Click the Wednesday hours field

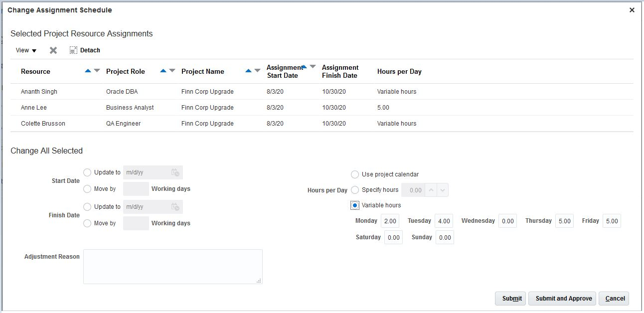pyautogui.click(x=507, y=221)
